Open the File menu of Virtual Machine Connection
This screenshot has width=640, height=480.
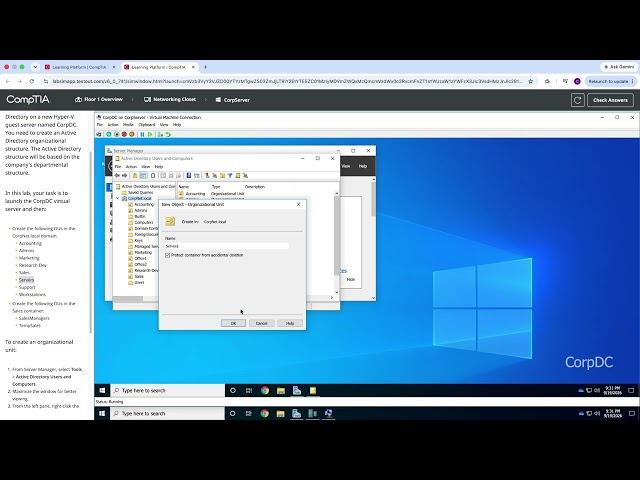coord(100,125)
